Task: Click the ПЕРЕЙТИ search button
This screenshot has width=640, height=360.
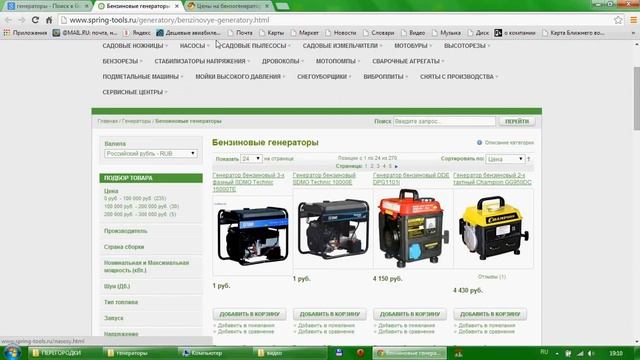Action: click(517, 121)
